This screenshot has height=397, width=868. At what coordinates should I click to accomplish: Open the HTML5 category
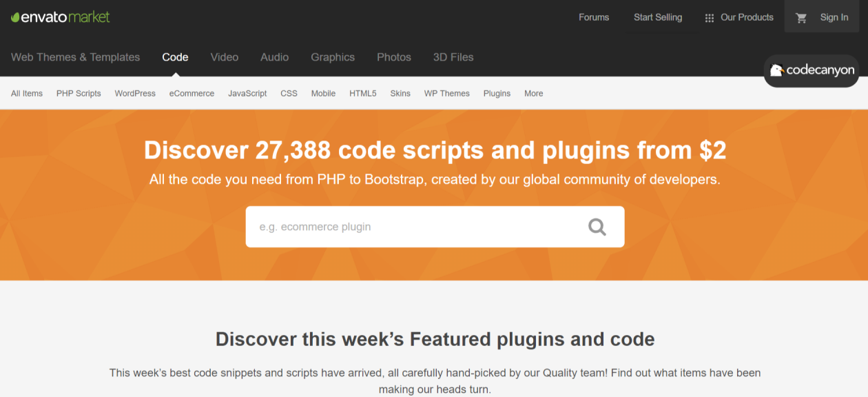pos(363,93)
